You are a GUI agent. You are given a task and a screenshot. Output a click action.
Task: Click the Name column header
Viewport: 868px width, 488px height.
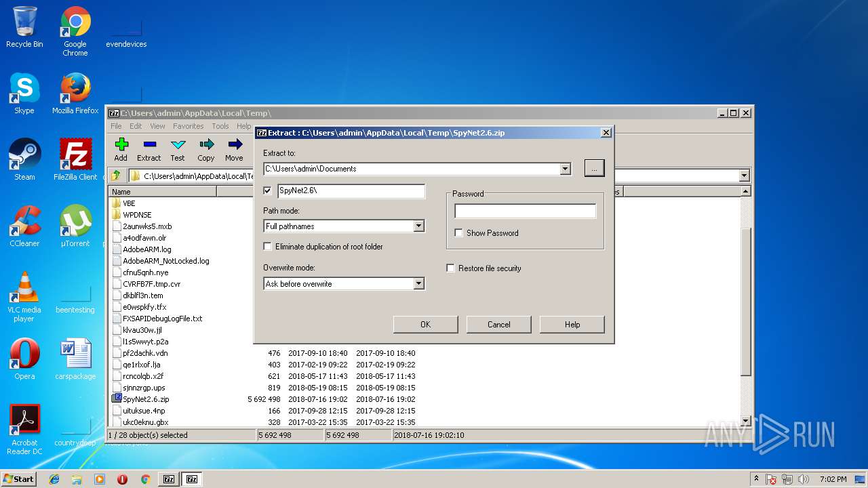click(x=163, y=192)
